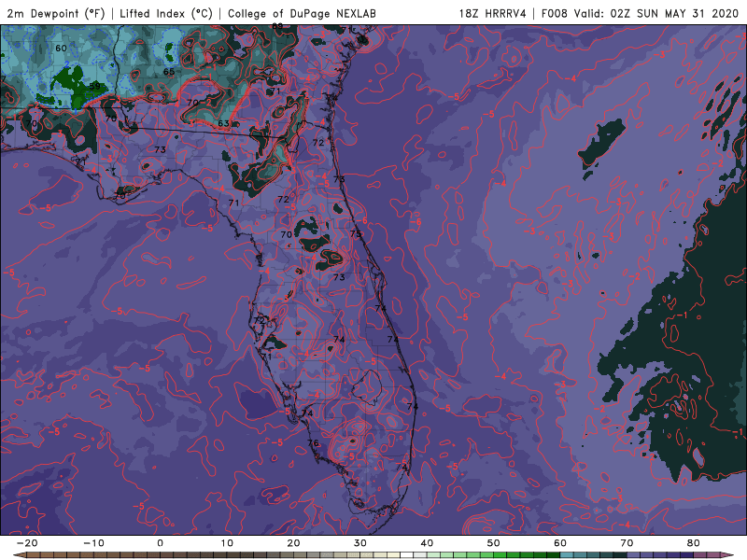Click the 30 tick label on the color scale
Image resolution: width=747 pixels, height=560 pixels.
pyautogui.click(x=360, y=543)
